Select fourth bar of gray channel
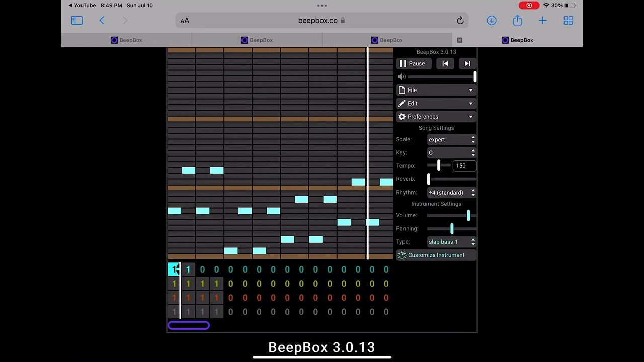Viewport: 644px width, 362px height. pyautogui.click(x=216, y=312)
